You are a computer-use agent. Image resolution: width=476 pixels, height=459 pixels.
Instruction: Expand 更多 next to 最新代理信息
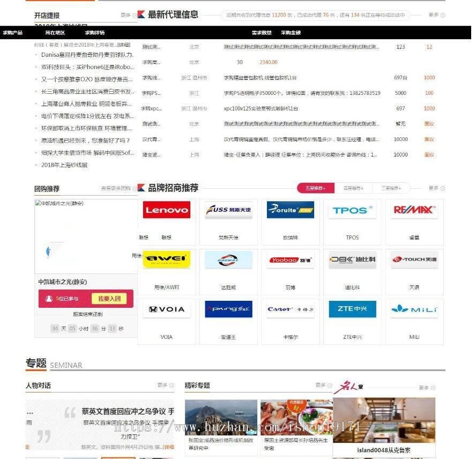pyautogui.click(x=433, y=16)
